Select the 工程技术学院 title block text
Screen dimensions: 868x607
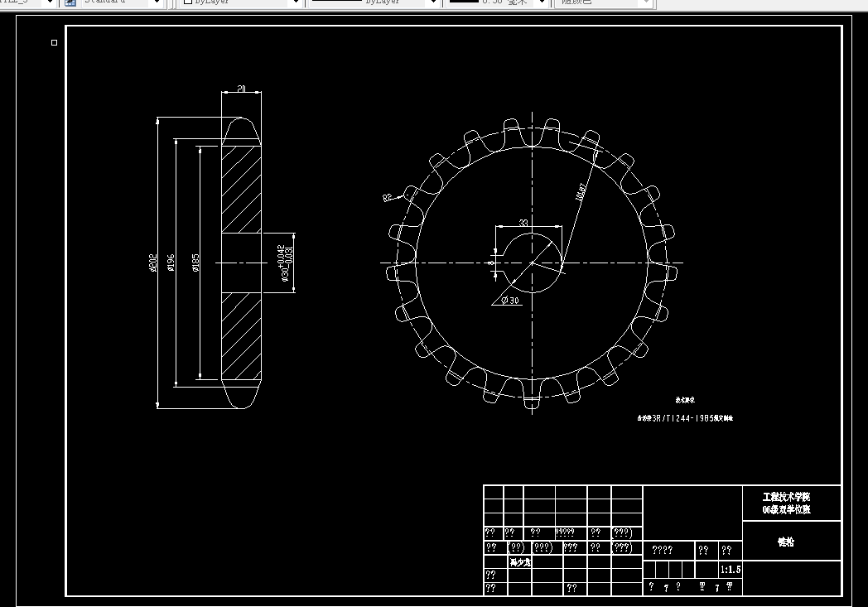click(786, 497)
